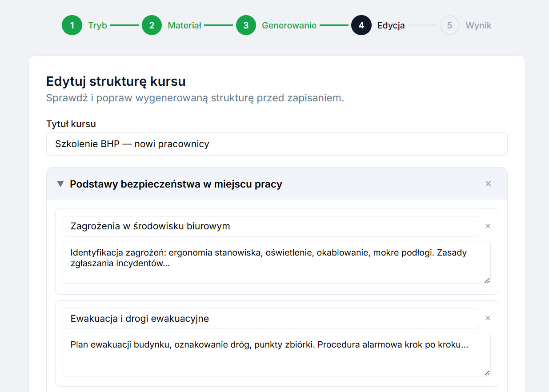Image resolution: width=549 pixels, height=392 pixels.
Task: Click step 1 circle for Tryb
Action: point(72,25)
